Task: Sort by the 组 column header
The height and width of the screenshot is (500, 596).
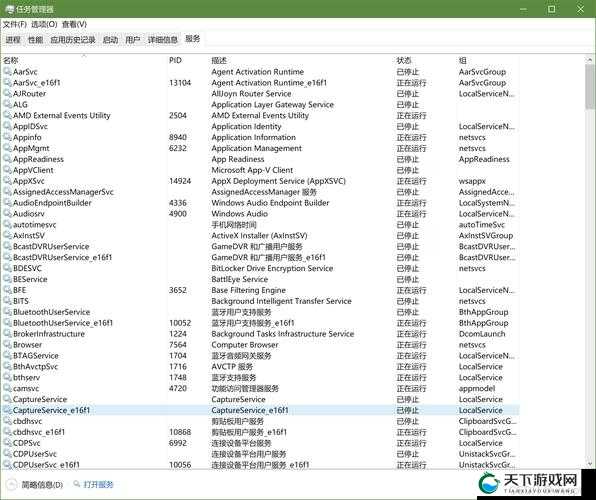Action: pos(463,60)
